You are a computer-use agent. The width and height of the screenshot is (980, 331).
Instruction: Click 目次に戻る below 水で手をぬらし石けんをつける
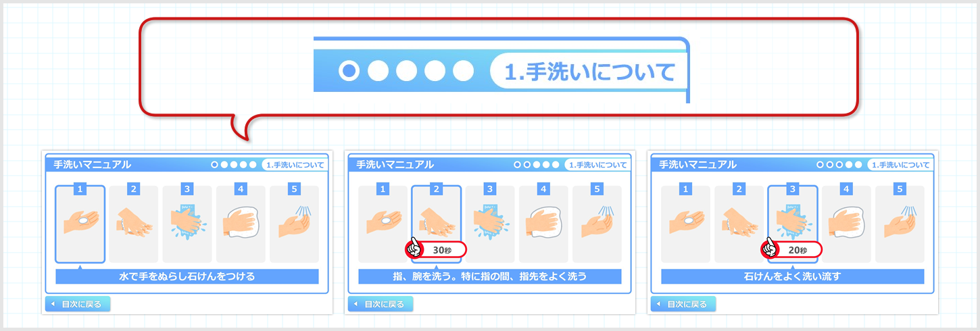(x=78, y=304)
